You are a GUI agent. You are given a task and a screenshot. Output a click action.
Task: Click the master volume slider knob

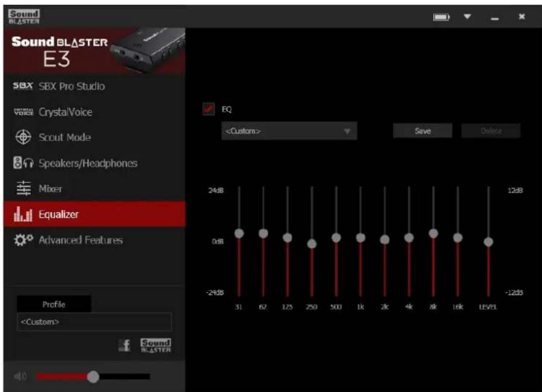pyautogui.click(x=93, y=377)
